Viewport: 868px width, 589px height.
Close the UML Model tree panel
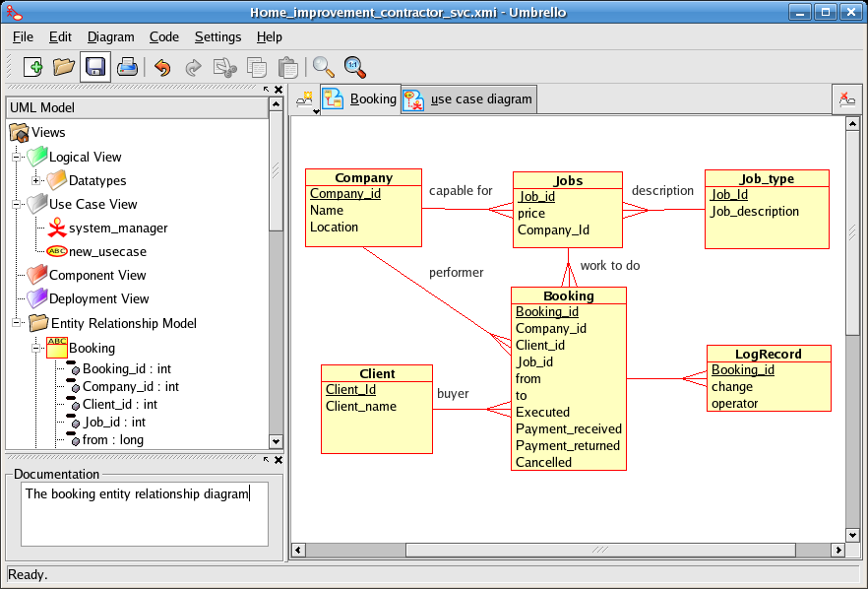(x=279, y=90)
